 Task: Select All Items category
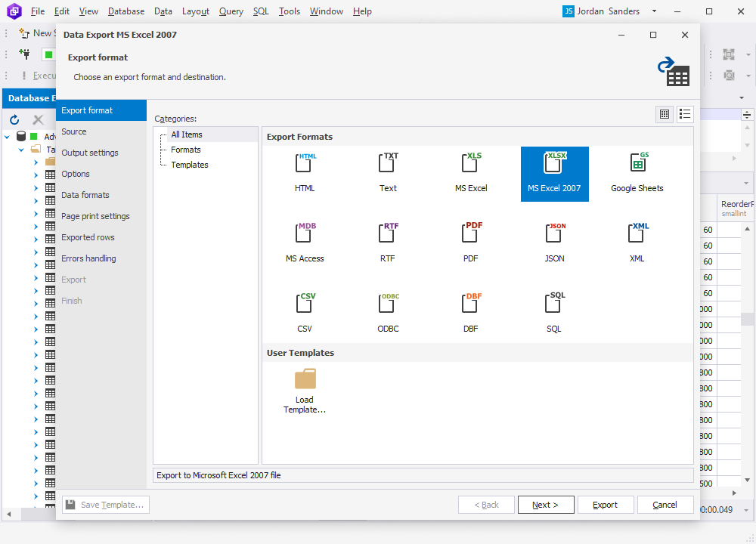pyautogui.click(x=187, y=134)
